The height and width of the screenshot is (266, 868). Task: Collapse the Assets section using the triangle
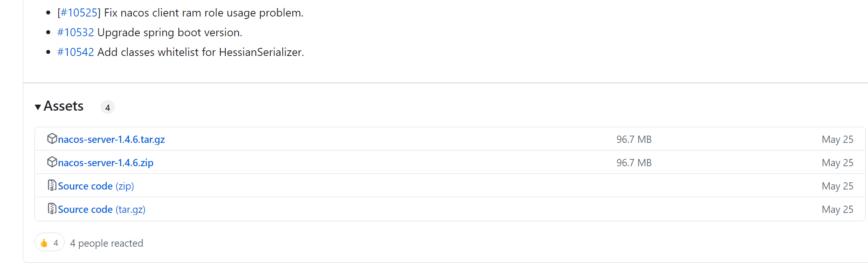point(38,107)
